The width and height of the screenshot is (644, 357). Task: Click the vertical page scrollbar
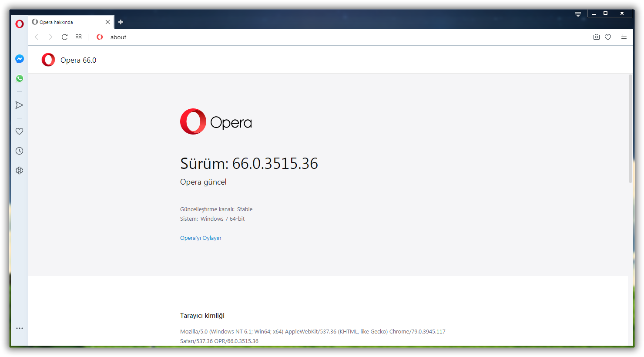click(631, 128)
